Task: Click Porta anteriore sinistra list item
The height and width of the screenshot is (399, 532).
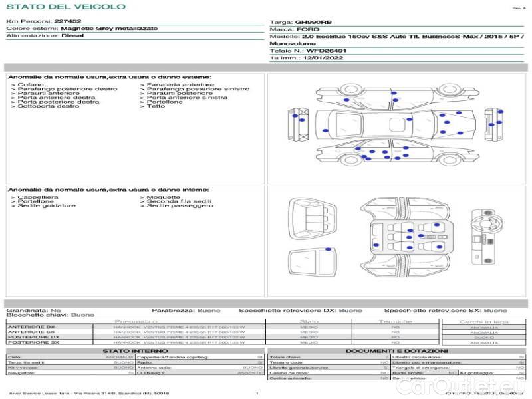Action: (x=187, y=98)
